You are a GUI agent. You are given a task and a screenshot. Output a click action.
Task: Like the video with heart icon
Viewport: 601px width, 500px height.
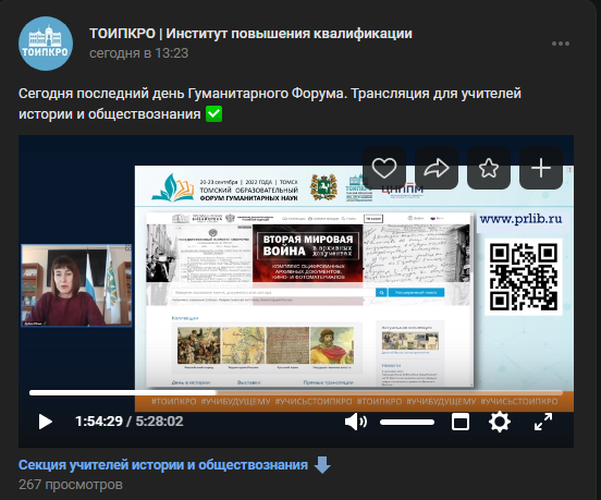tap(384, 168)
